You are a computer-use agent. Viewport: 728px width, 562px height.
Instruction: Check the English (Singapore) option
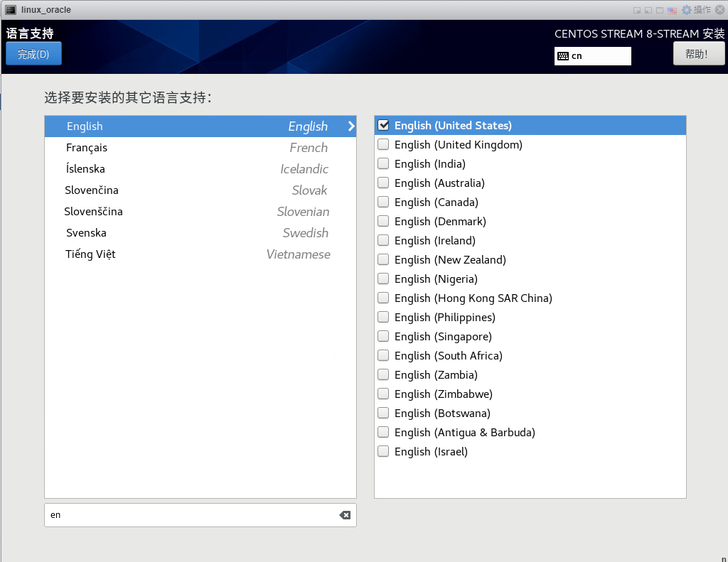[x=383, y=336]
